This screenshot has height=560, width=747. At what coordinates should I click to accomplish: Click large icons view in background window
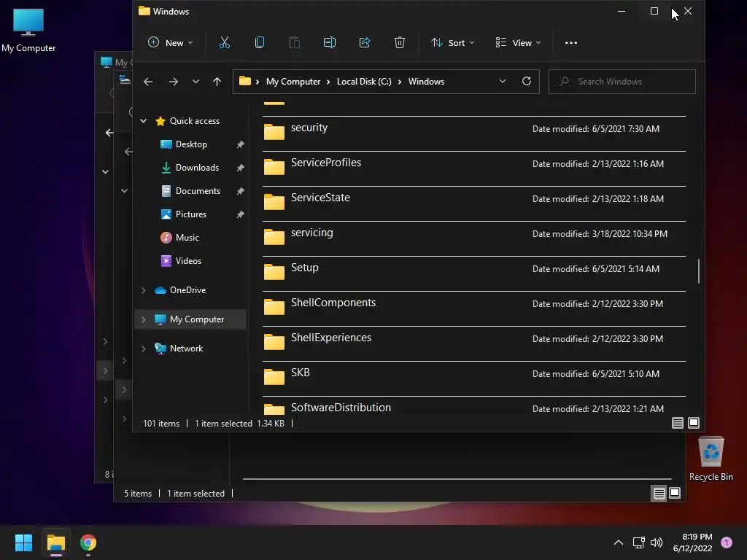click(x=675, y=494)
